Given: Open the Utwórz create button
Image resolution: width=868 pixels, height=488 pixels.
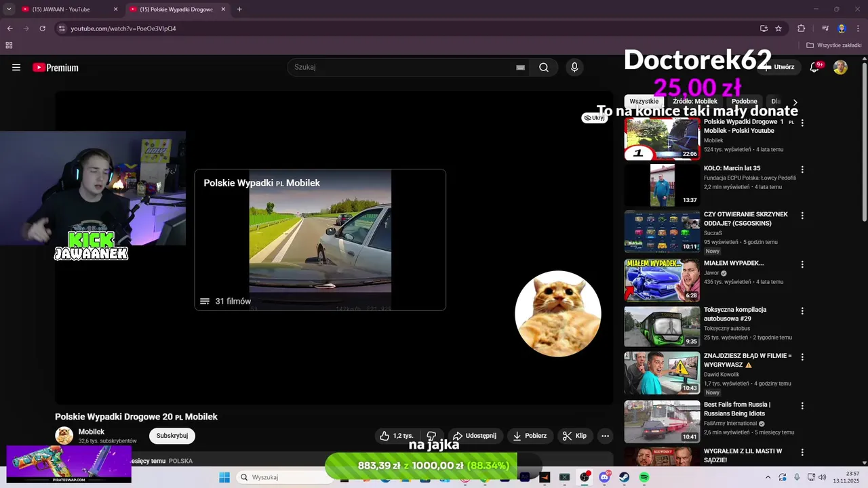Looking at the screenshot, I should tap(778, 67).
